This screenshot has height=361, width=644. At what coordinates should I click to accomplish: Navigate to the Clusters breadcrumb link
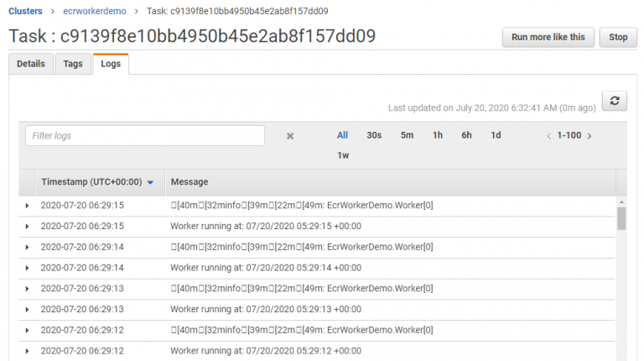coord(25,11)
